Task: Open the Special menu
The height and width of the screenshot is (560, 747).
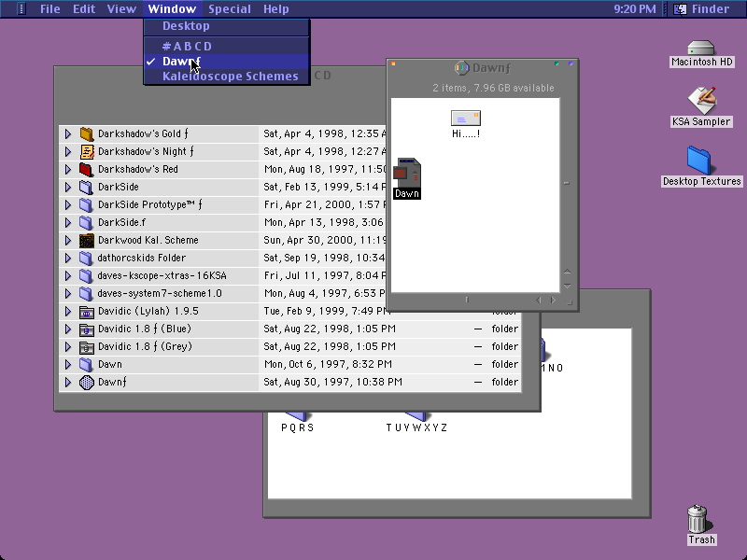Action: 230,8
